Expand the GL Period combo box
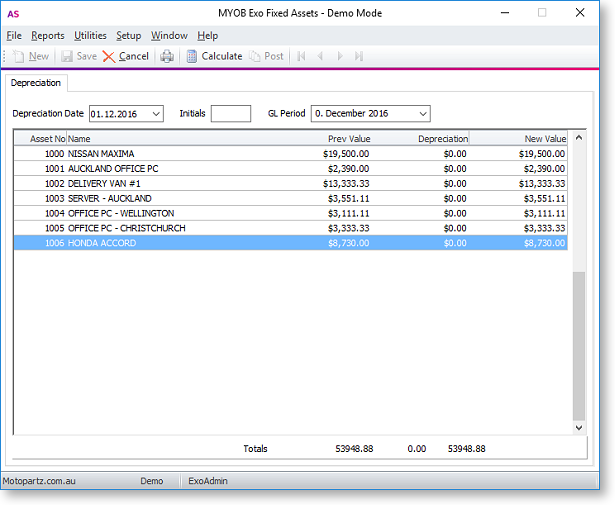 (x=422, y=114)
